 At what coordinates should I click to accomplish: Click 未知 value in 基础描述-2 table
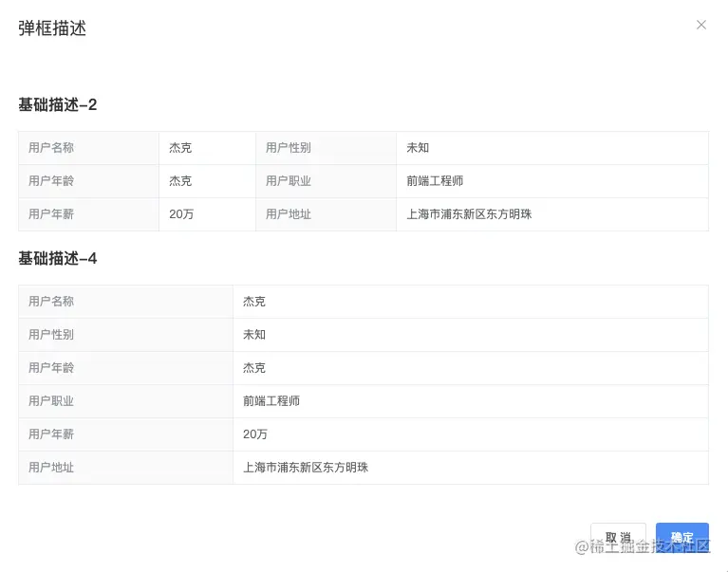(x=418, y=148)
